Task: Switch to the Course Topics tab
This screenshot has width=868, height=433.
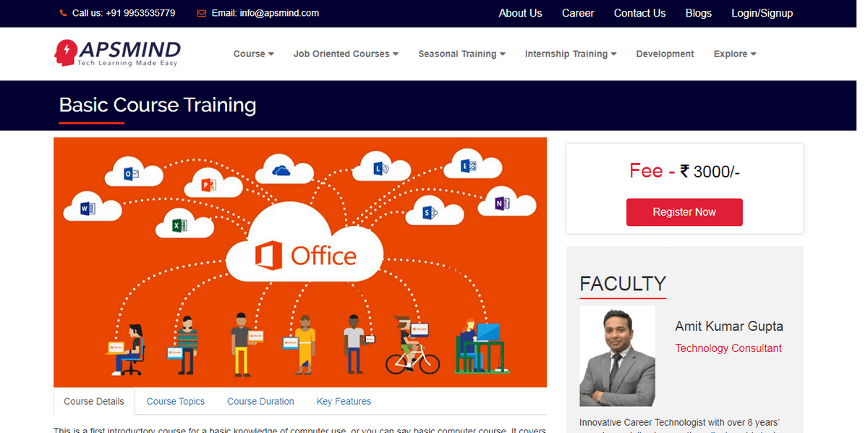Action: [x=175, y=401]
